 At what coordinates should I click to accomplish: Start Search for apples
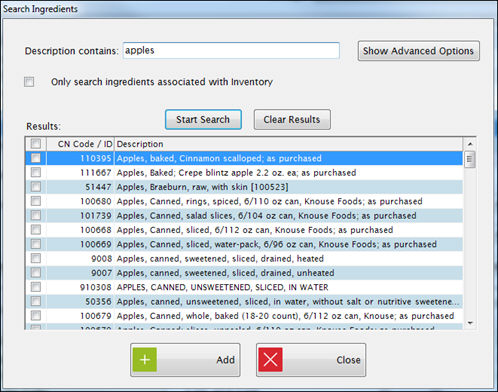point(203,119)
